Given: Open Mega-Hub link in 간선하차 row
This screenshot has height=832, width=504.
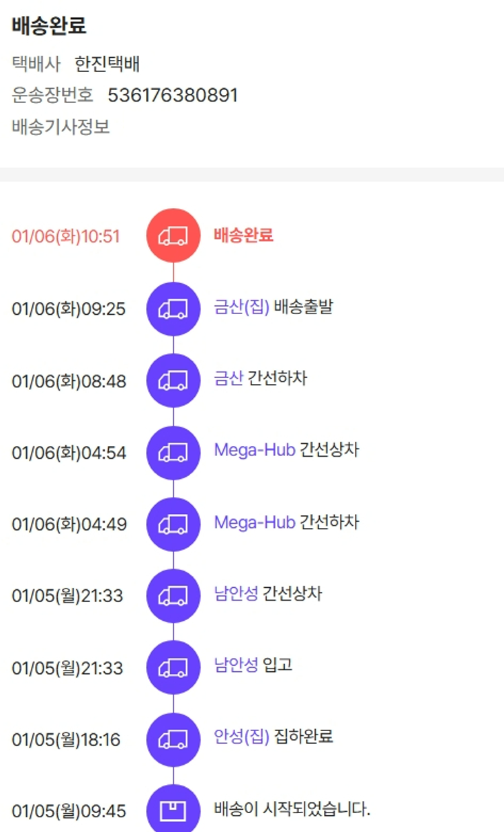Looking at the screenshot, I should [255, 522].
